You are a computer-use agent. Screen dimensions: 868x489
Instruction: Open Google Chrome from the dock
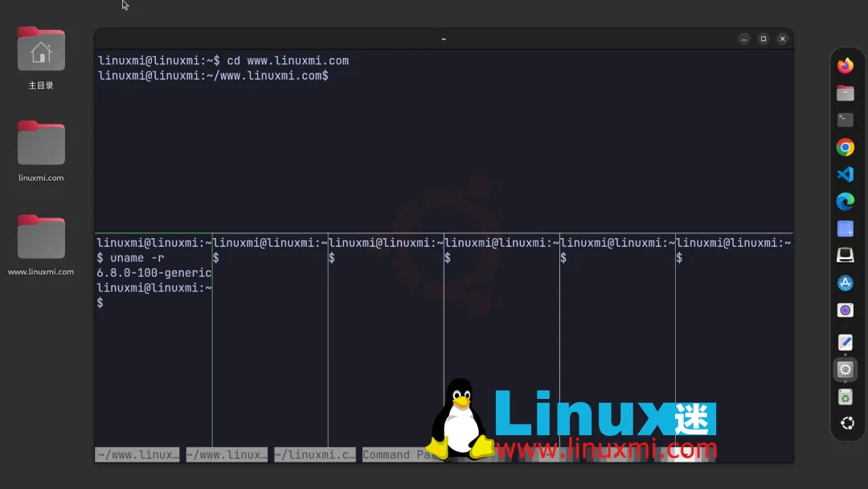click(845, 147)
